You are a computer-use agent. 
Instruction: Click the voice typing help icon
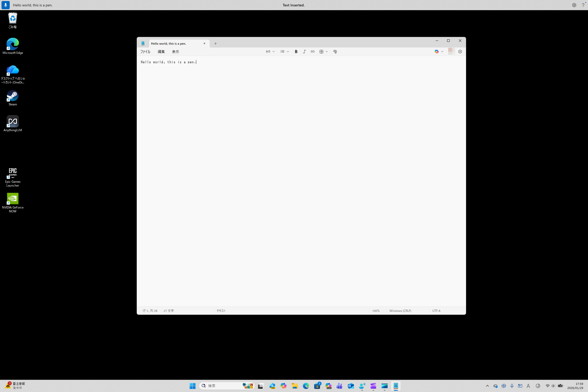tap(583, 5)
